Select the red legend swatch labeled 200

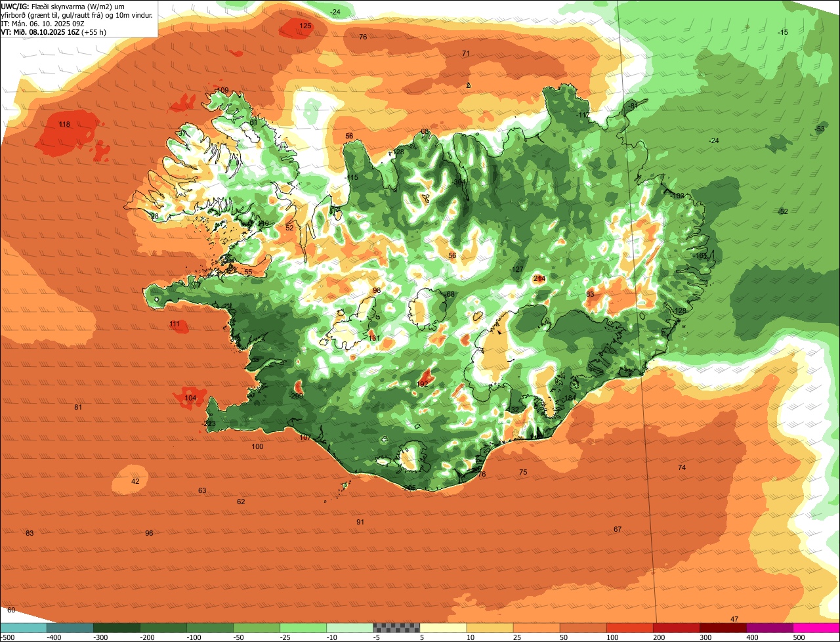point(676,628)
